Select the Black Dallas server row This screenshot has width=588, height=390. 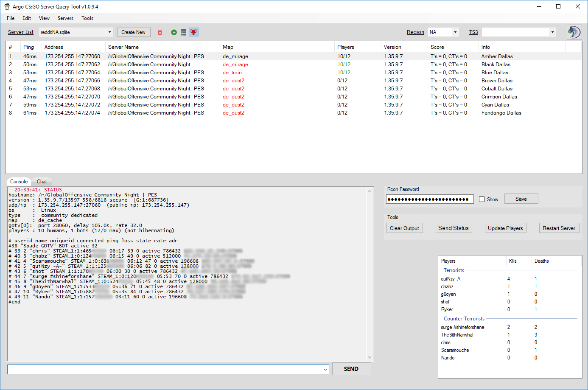pyautogui.click(x=294, y=65)
